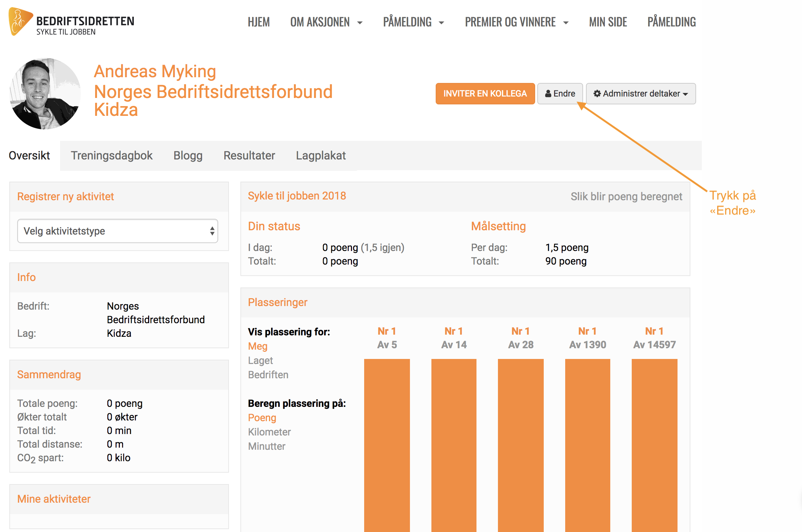Calculate placement by Kilometer
Image resolution: width=802 pixels, height=532 pixels.
[269, 432]
